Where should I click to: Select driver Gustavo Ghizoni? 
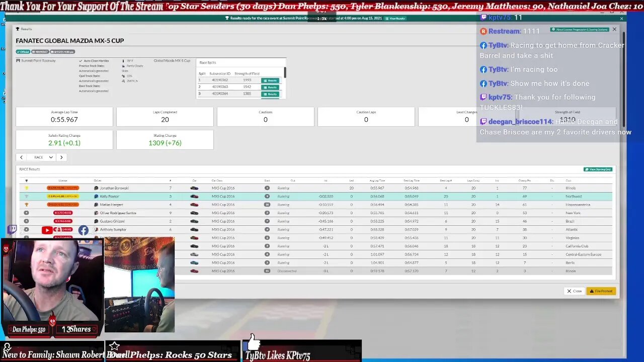(x=112, y=221)
